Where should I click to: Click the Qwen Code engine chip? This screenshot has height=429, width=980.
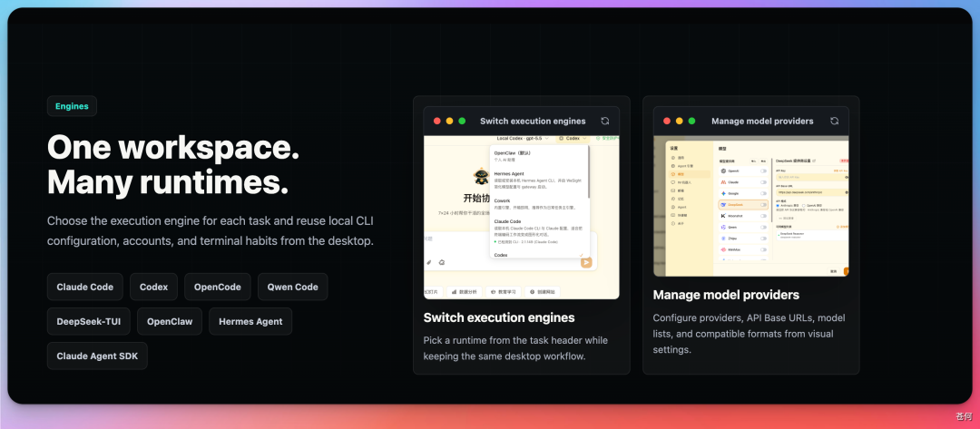click(292, 288)
